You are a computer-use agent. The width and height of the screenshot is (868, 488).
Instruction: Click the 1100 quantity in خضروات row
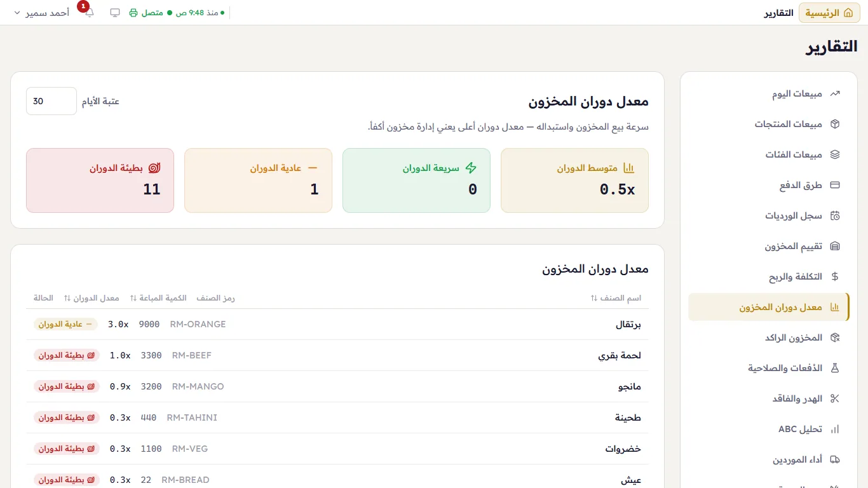[151, 449]
